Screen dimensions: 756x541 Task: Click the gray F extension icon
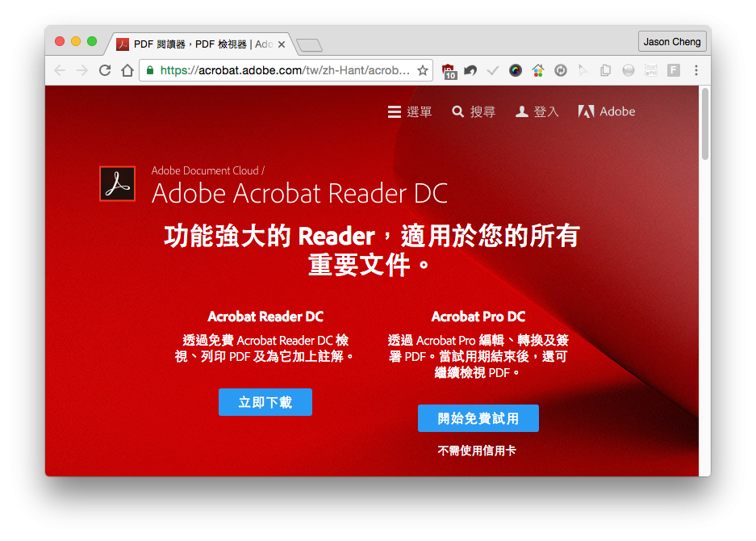point(674,70)
